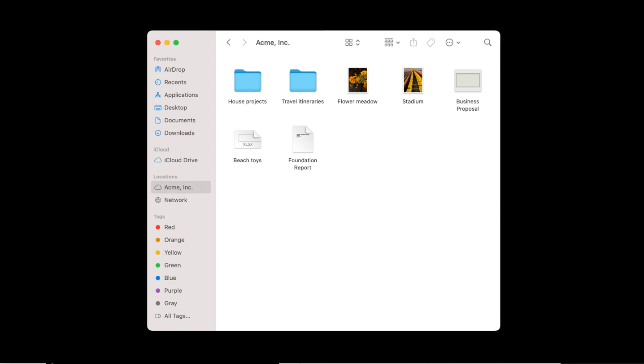Click the Travel itineraries label text

pyautogui.click(x=303, y=102)
